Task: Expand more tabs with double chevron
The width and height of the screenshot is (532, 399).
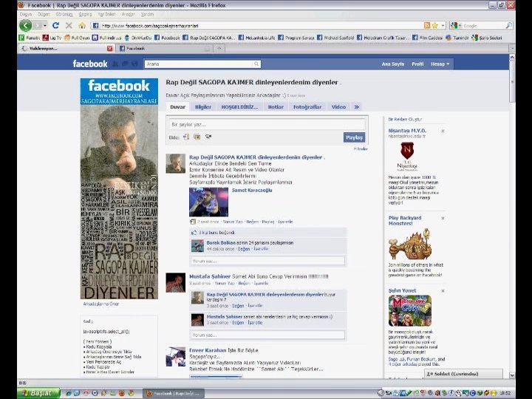Action: pyautogui.click(x=357, y=107)
